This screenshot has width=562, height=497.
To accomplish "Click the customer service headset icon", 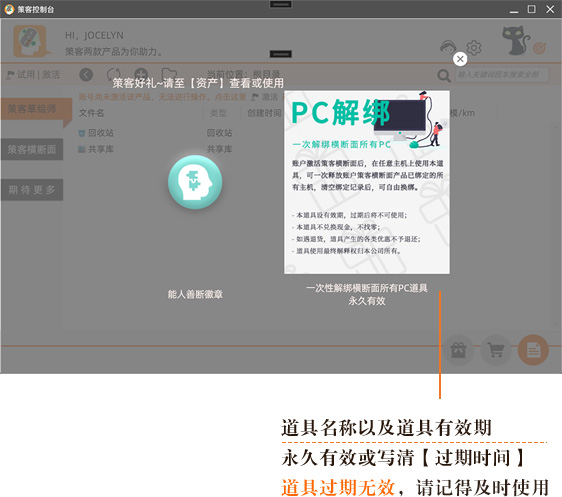I will click(x=448, y=47).
